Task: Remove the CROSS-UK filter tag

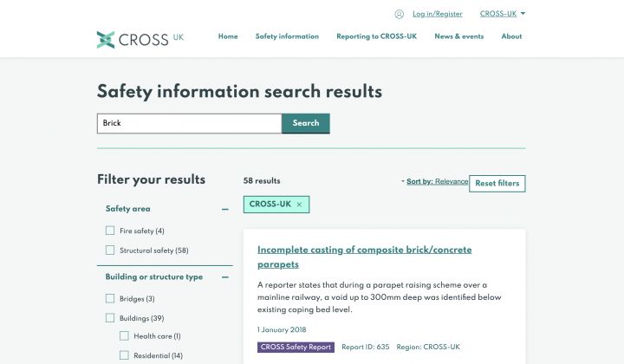Action: click(299, 205)
